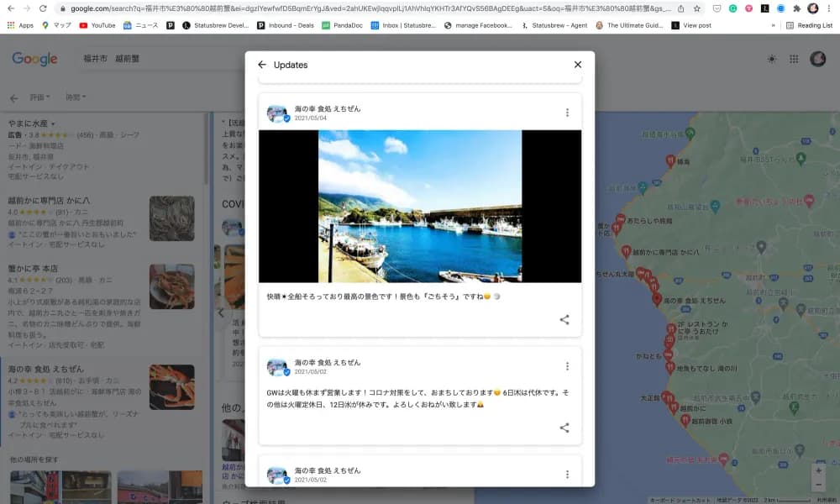Open three-dot menu on GW holiday post
Viewport: 840px width, 504px height.
(567, 366)
